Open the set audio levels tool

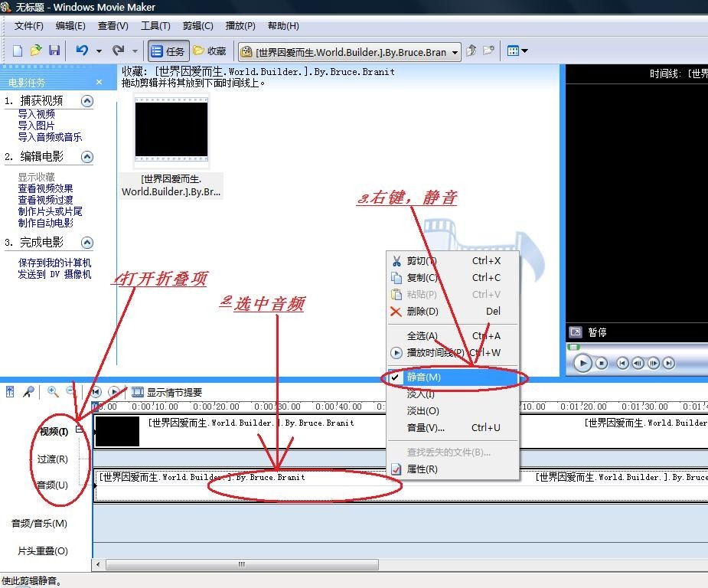pos(10,391)
